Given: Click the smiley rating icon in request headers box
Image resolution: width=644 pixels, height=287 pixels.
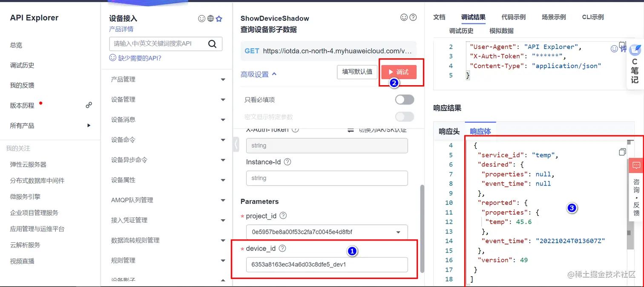Looking at the screenshot, I should [614, 49].
